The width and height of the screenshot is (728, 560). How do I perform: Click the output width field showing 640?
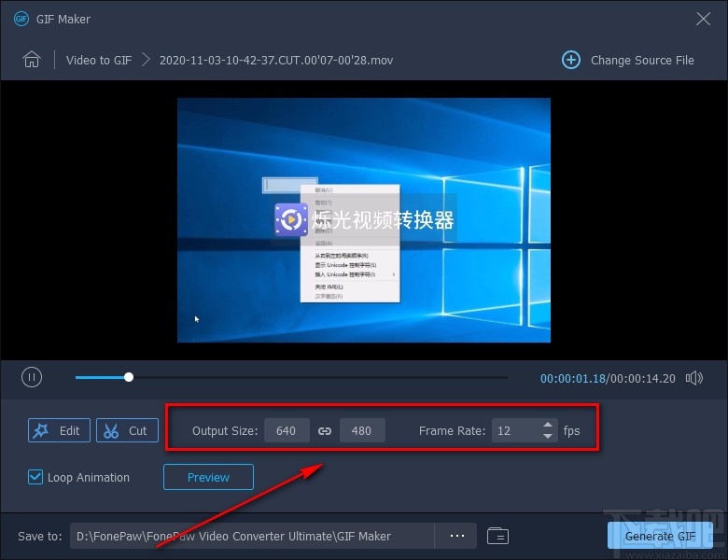pos(287,430)
